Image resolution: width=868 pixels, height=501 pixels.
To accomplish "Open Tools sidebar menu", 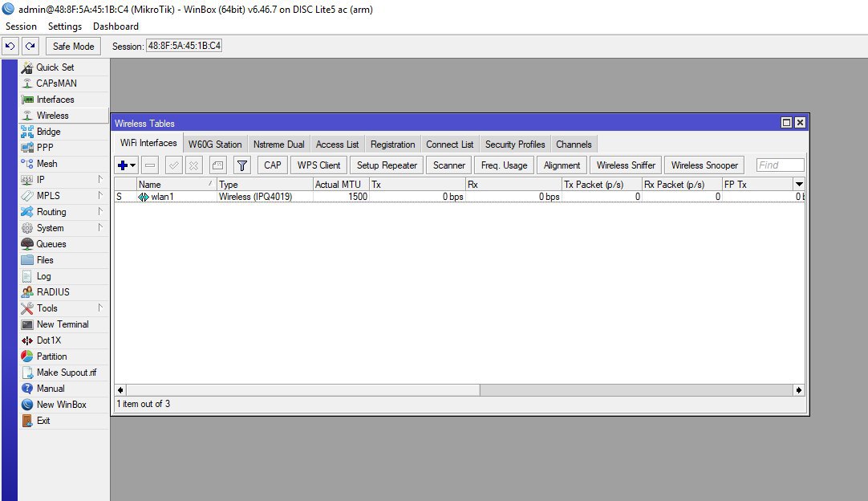I will pyautogui.click(x=63, y=308).
